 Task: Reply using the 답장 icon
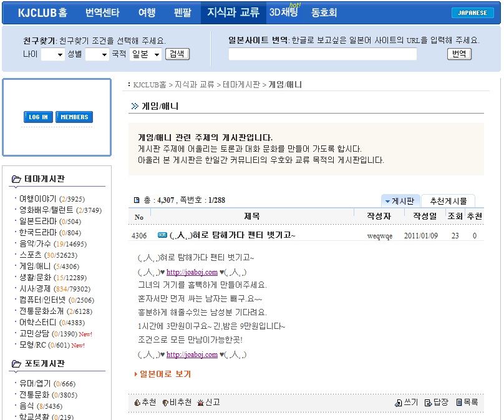[x=428, y=403]
